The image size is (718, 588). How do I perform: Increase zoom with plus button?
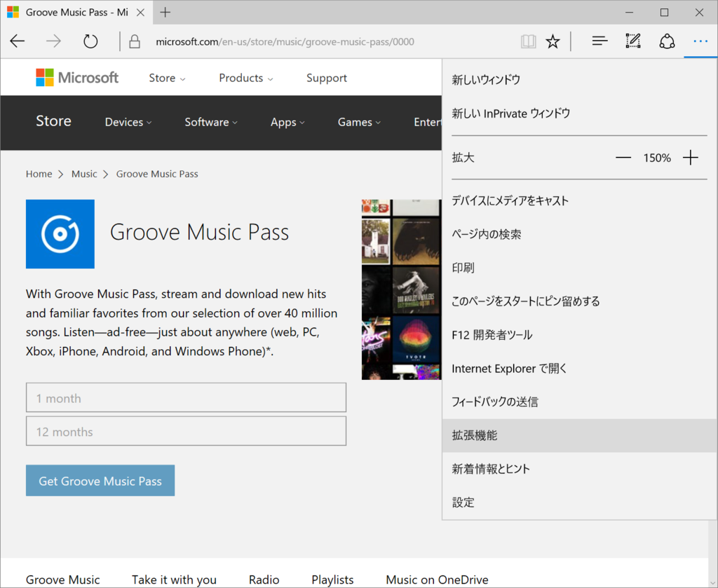(691, 158)
